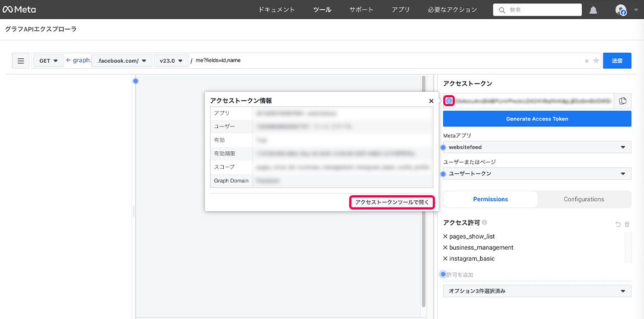Delete all permissions with trash icon
The height and width of the screenshot is (319, 644).
627,224
